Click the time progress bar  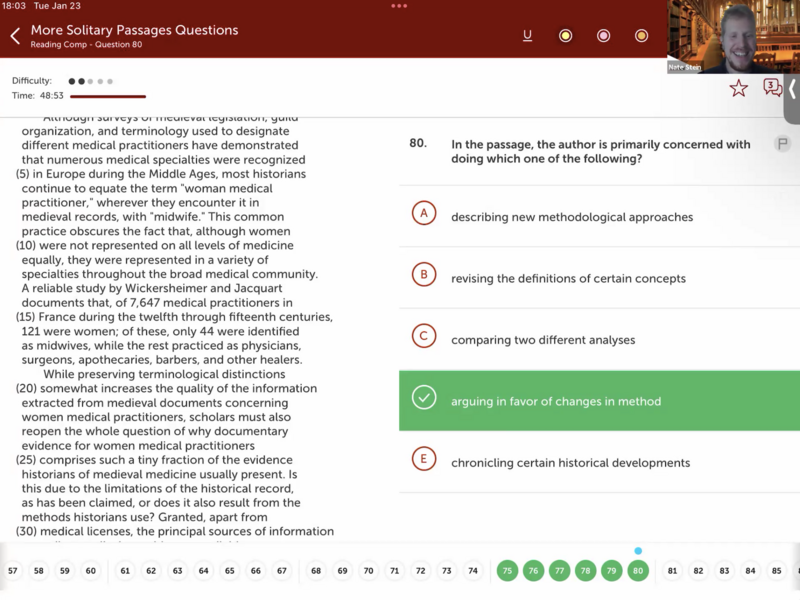(107, 97)
